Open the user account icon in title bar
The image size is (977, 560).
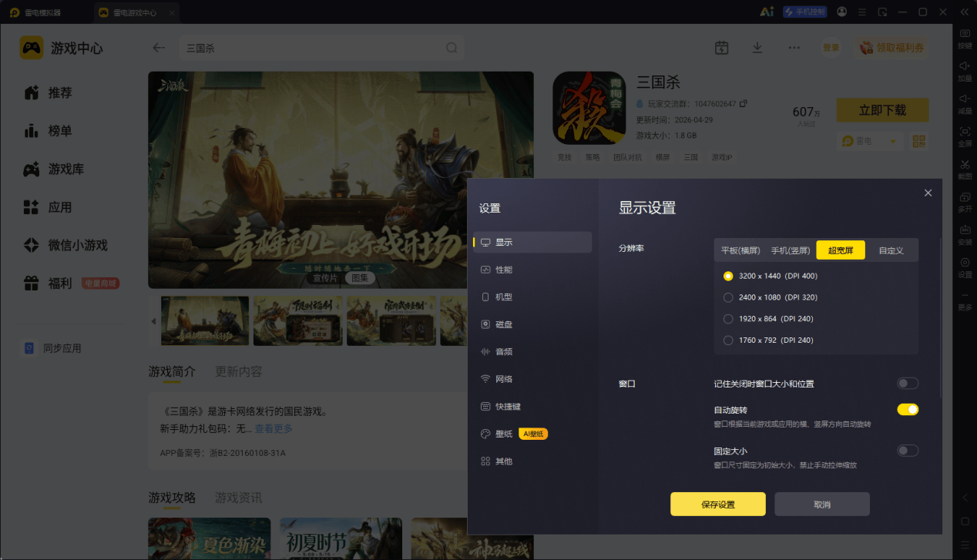841,12
